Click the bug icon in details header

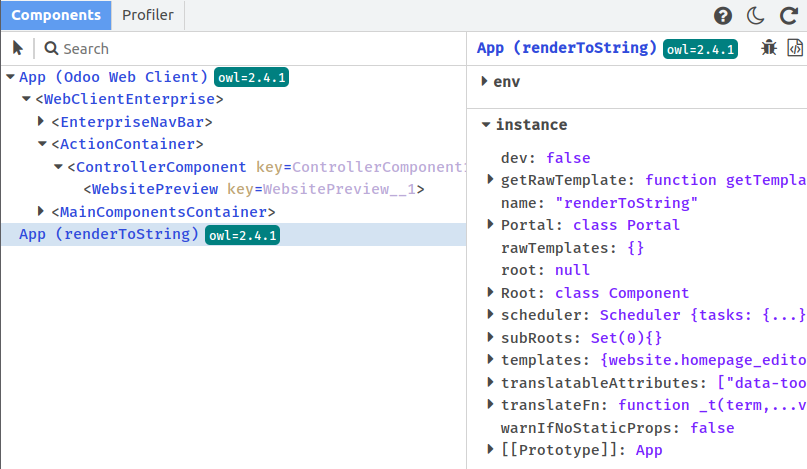[768, 48]
